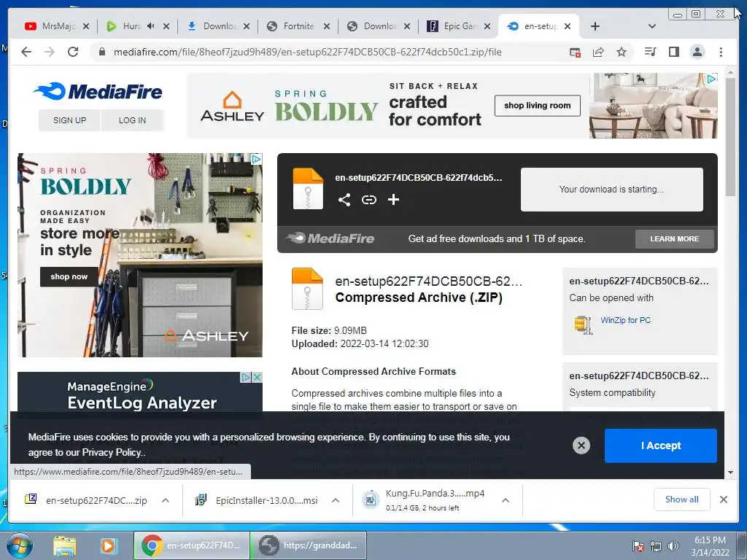Add file to account with plus icon
747x560 pixels.
coord(393,200)
